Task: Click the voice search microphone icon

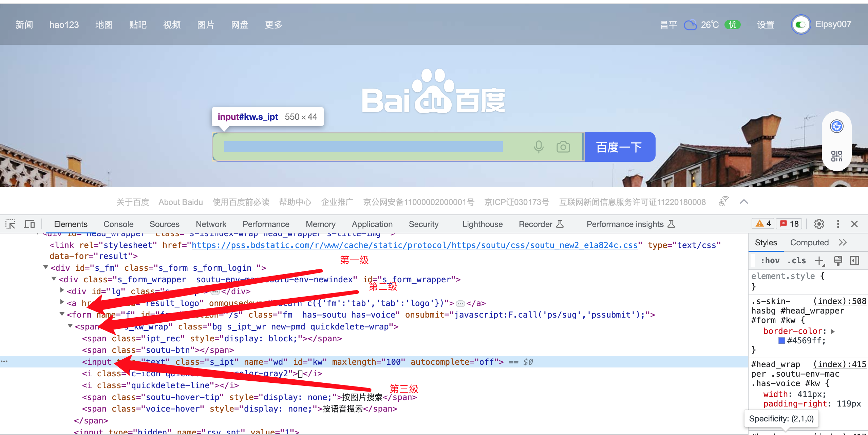Action: (x=539, y=147)
